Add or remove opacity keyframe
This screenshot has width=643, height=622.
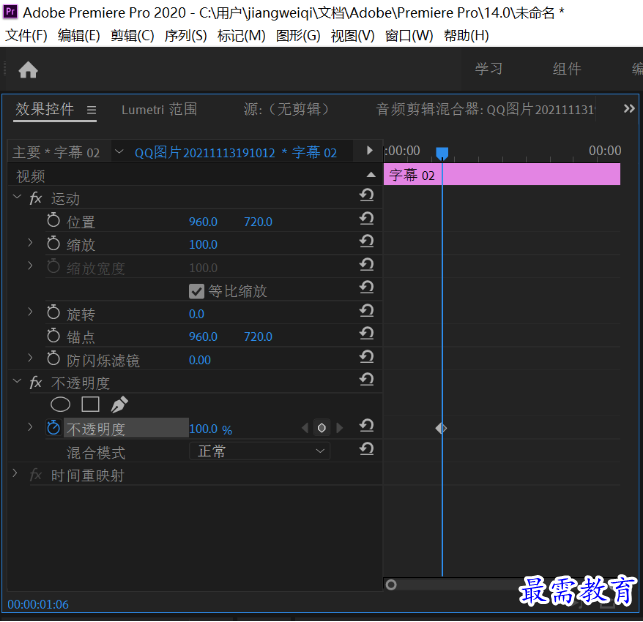322,428
